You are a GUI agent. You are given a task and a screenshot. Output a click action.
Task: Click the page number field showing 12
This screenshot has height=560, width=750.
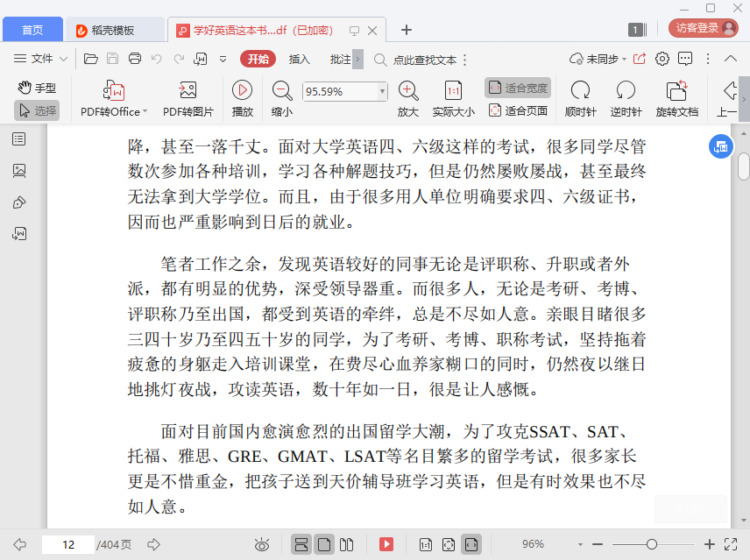click(x=68, y=544)
